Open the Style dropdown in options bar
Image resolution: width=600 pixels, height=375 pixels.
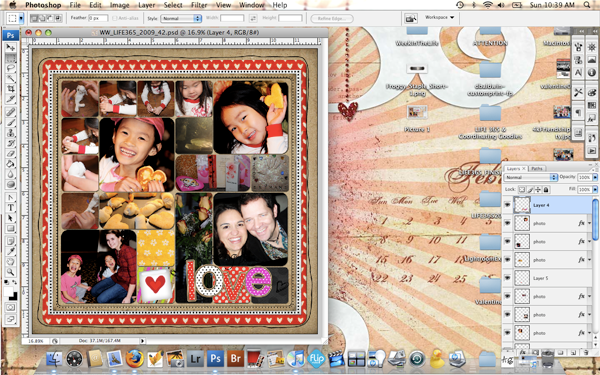[181, 18]
